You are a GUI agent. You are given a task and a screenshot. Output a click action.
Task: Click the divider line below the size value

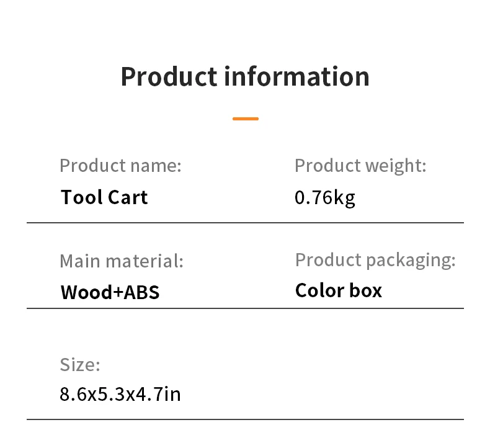[x=245, y=419]
